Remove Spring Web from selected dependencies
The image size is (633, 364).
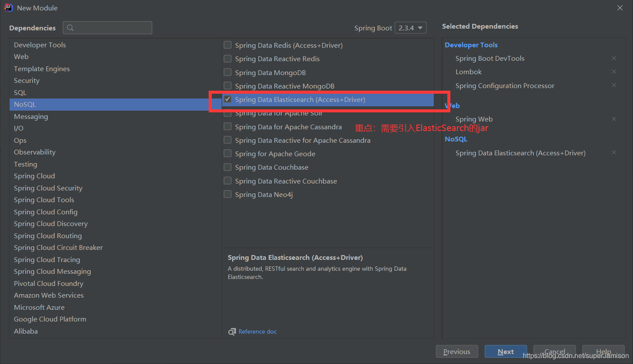tap(614, 119)
